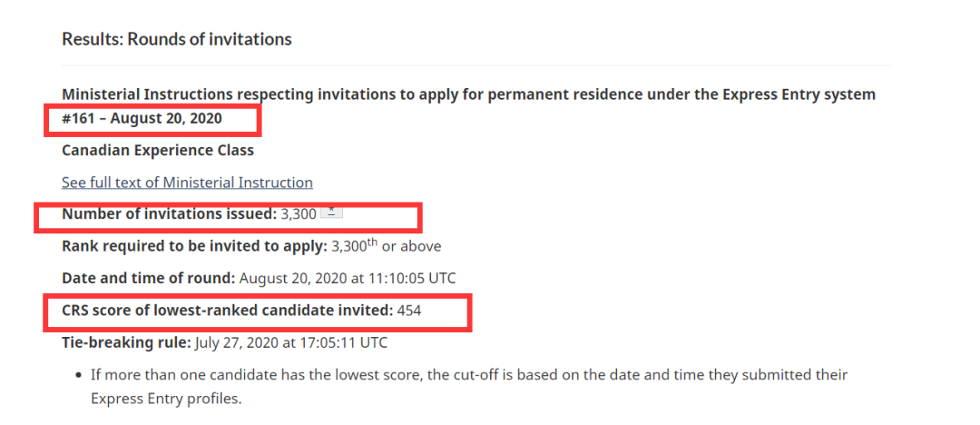
Task: Click the bullet marker before the tie-breaking explanation
Action: (78, 376)
